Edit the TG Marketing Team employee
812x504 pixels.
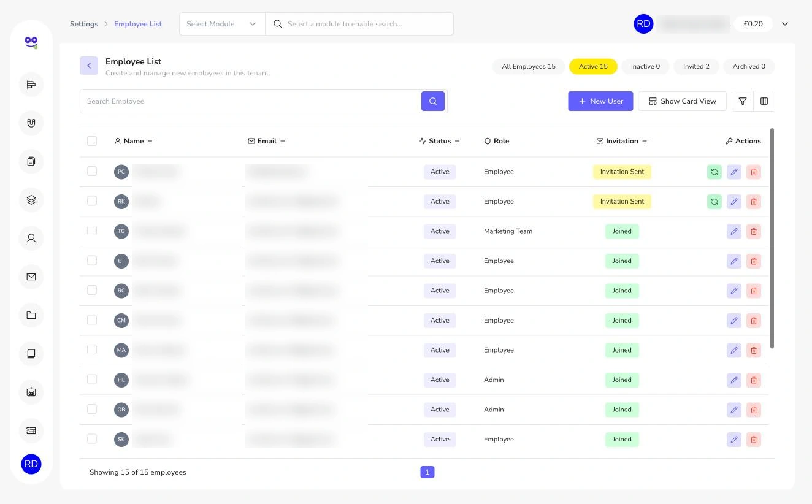click(734, 231)
